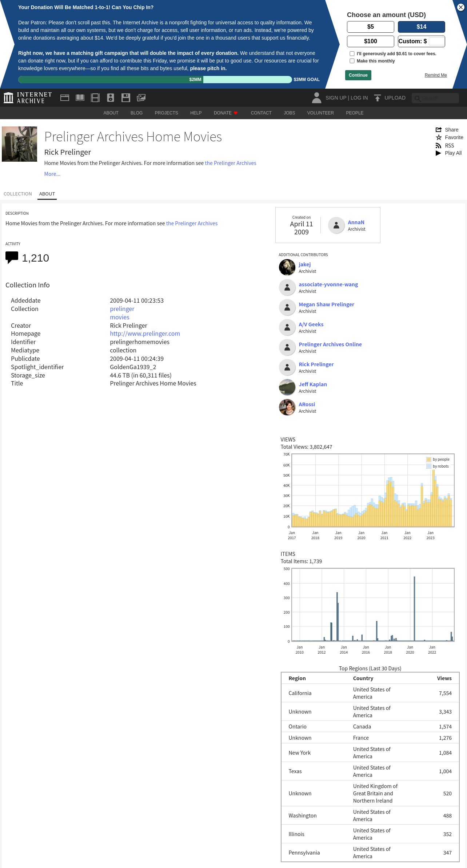This screenshot has height=868, width=467.
Task: Open jakej's profile avatar
Action: coord(287,267)
